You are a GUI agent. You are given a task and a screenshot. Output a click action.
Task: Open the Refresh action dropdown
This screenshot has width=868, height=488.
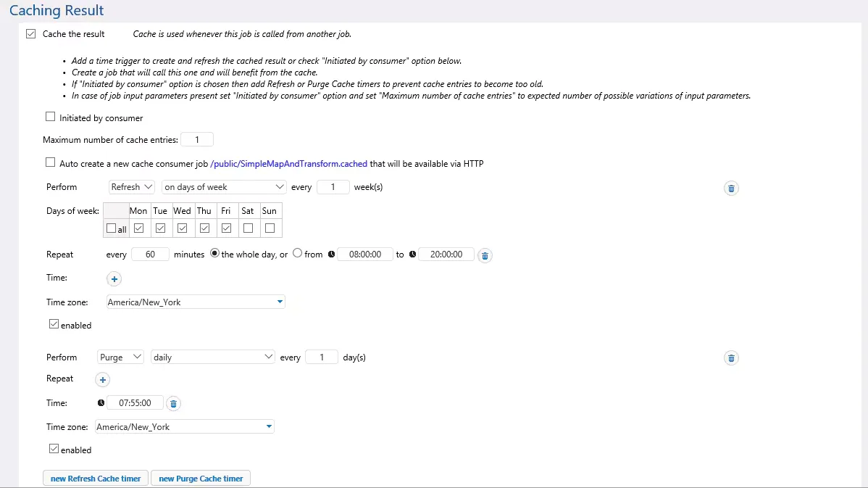[132, 187]
